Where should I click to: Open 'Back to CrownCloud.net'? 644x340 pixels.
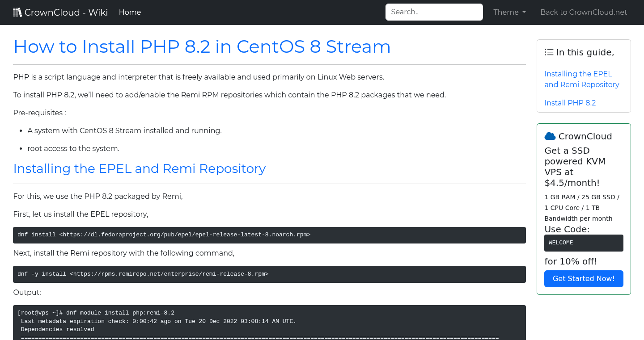(x=584, y=12)
